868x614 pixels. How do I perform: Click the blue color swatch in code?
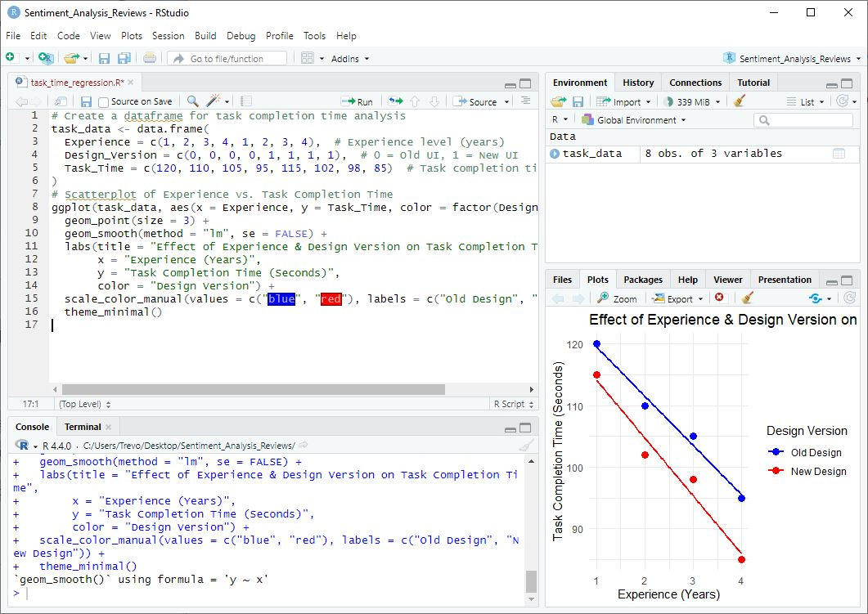pos(281,299)
